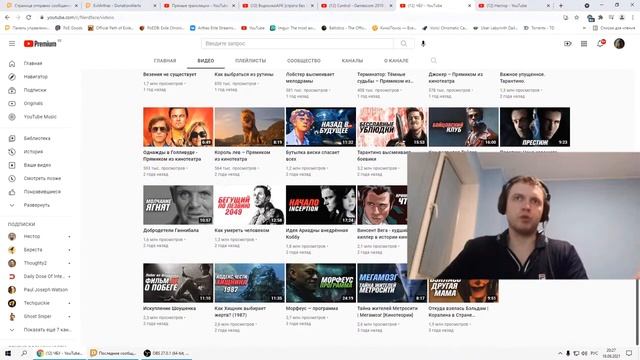Switch to ВИДЕО channel tab
This screenshot has height=360, width=640.
[206, 60]
